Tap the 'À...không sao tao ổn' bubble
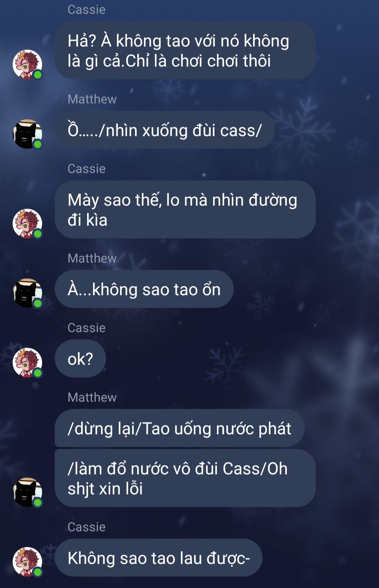This screenshot has height=588, width=379. 144,289
